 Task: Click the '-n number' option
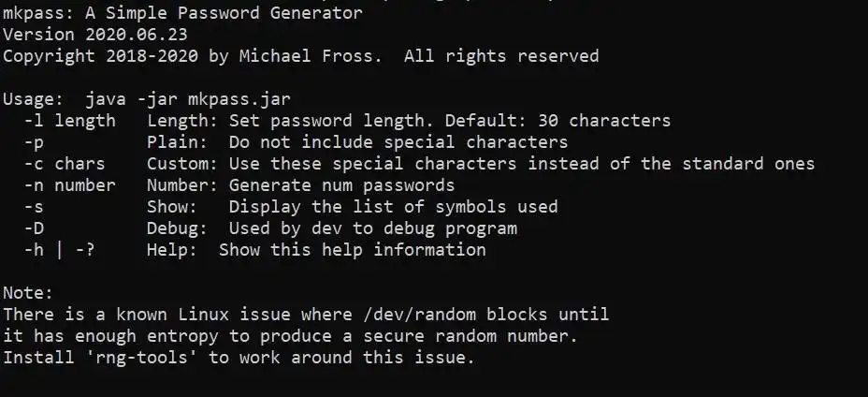pyautogui.click(x=69, y=185)
